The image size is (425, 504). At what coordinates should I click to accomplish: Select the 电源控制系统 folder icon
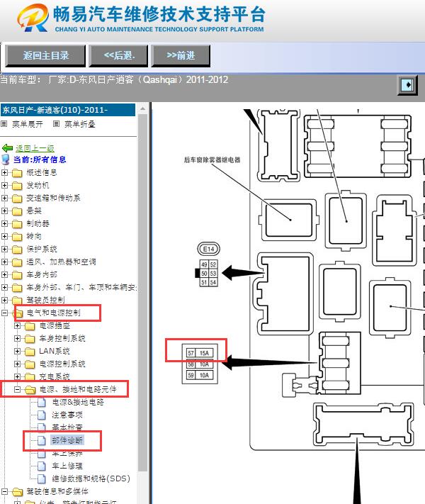(x=30, y=364)
